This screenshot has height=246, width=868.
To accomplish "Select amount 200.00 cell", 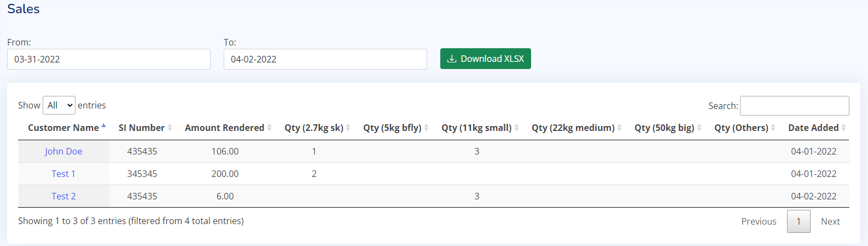I will pos(225,174).
